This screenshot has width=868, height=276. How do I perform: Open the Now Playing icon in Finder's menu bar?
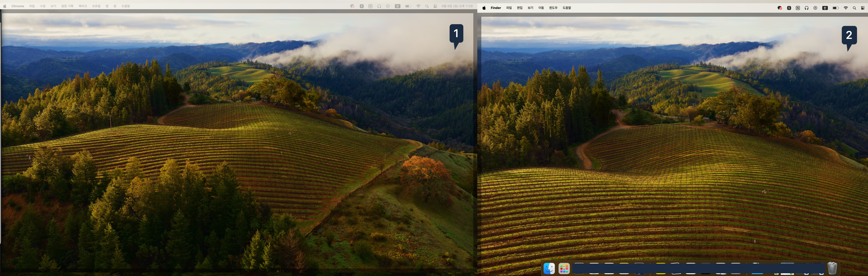click(x=815, y=8)
